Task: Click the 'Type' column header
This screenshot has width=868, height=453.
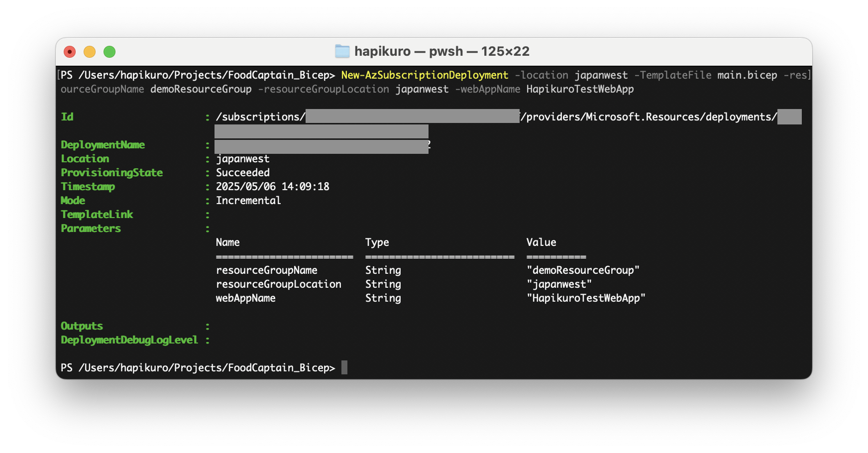Action: pos(377,242)
